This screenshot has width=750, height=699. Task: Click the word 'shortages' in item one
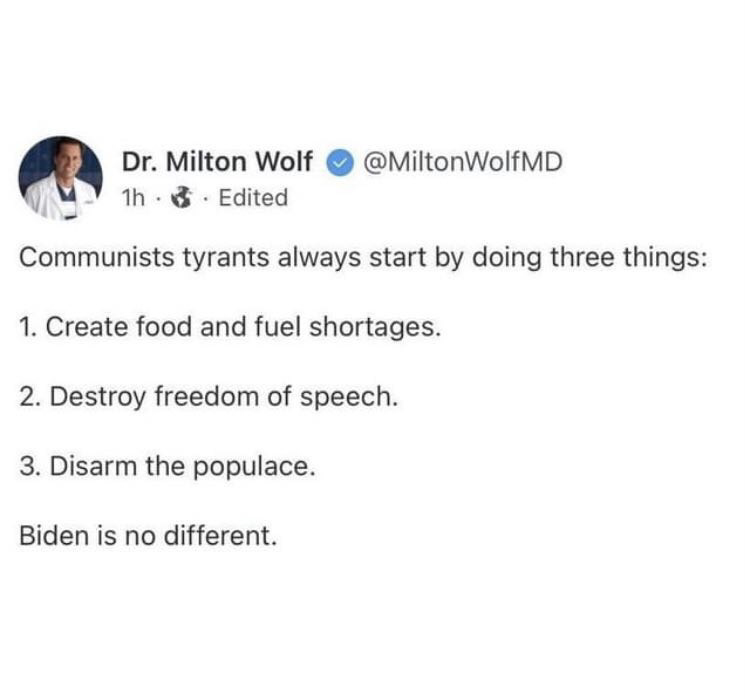pos(375,329)
